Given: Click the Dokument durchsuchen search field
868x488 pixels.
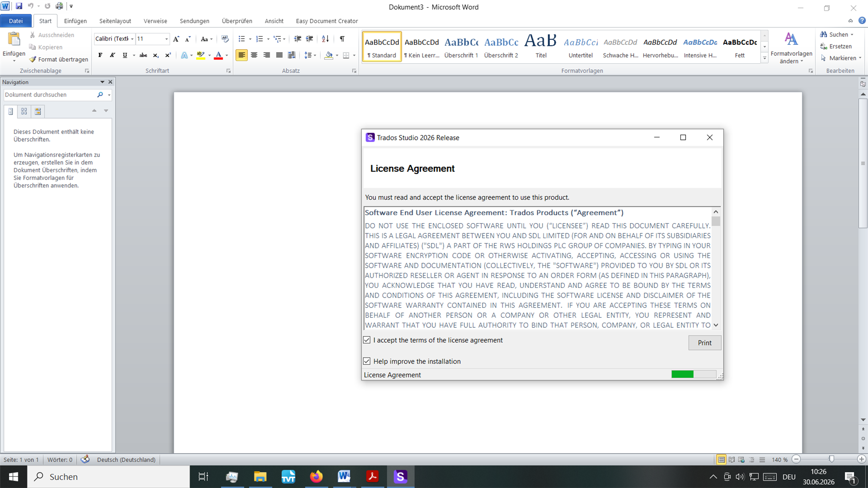Looking at the screenshot, I should tap(50, 95).
